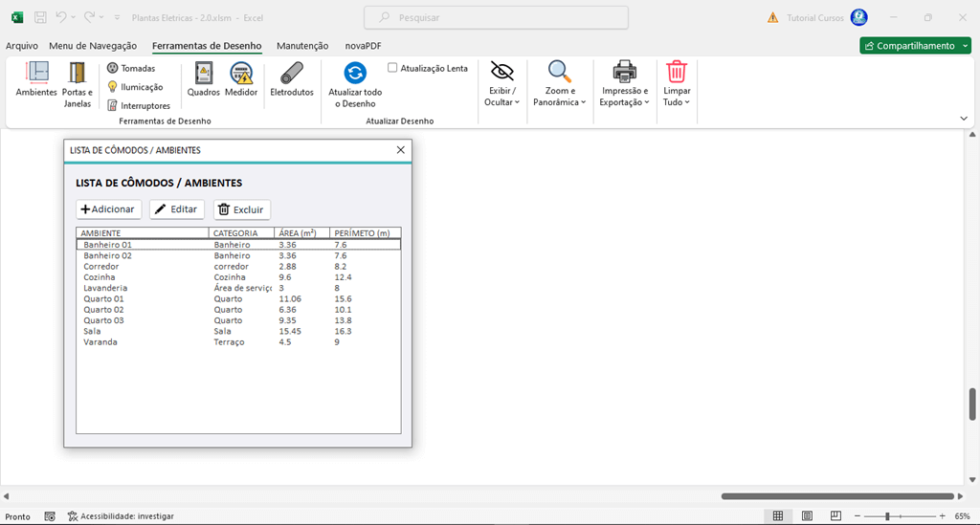This screenshot has height=525, width=980.
Task: Select the Quarto 03 row
Action: (238, 320)
